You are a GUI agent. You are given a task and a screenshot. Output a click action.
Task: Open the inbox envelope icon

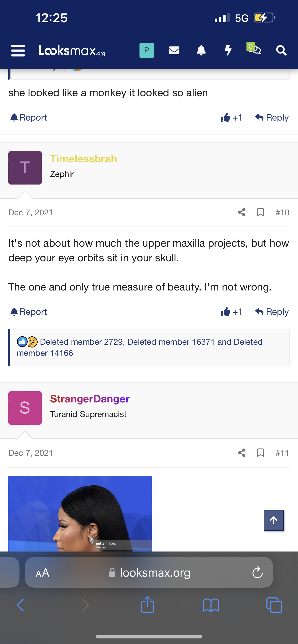tap(174, 51)
